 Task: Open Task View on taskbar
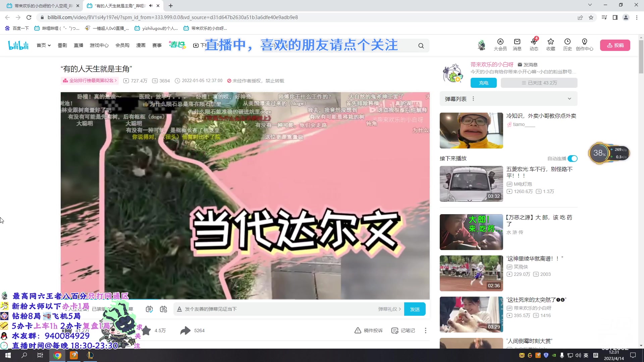[40, 355]
